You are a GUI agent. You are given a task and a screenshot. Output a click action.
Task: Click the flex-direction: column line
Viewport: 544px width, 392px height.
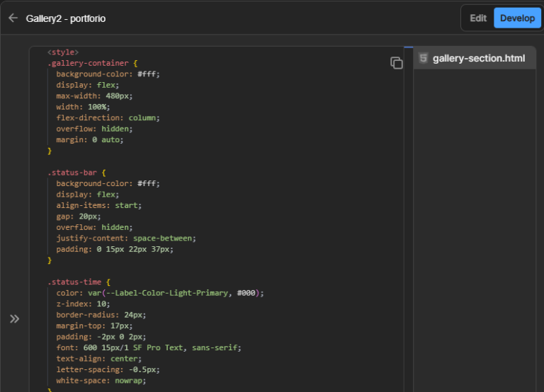click(x=108, y=117)
